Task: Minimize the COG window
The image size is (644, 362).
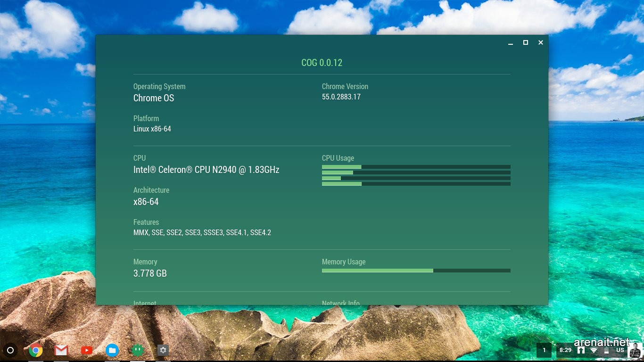Action: (511, 43)
